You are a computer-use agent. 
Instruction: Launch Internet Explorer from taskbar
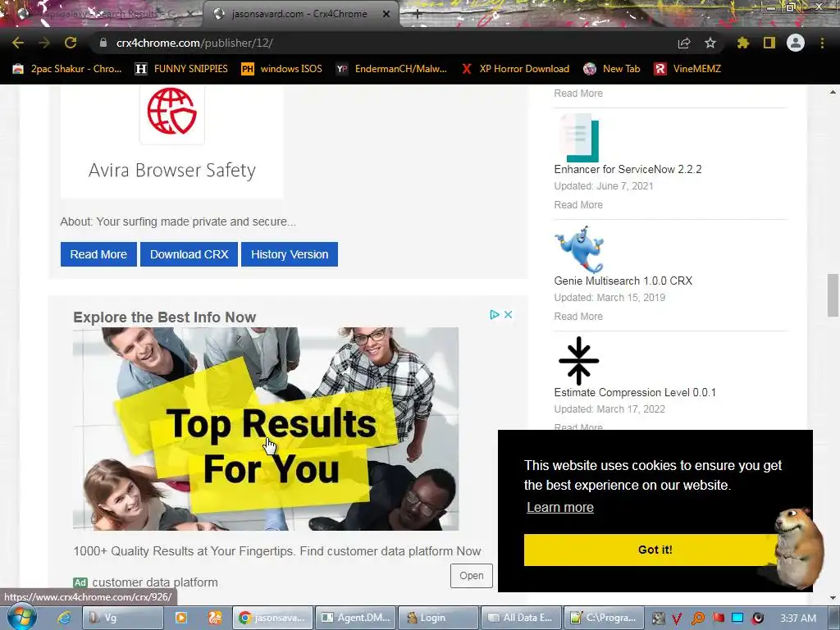click(64, 618)
